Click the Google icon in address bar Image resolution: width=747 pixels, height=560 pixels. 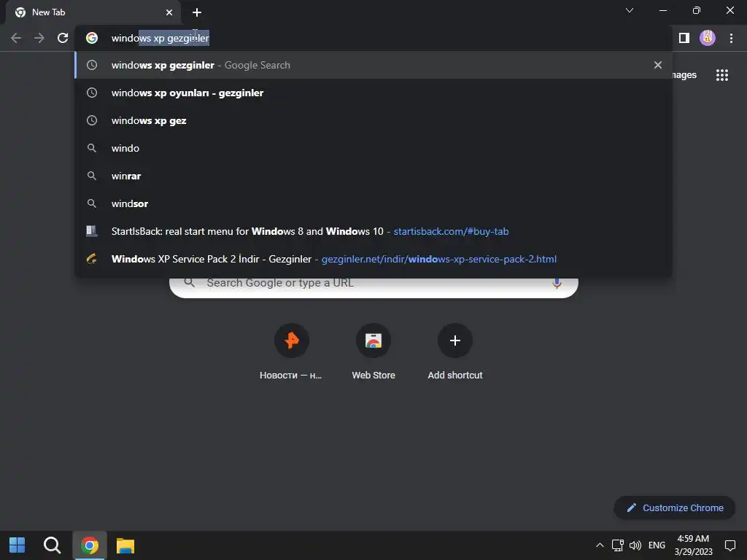point(92,38)
